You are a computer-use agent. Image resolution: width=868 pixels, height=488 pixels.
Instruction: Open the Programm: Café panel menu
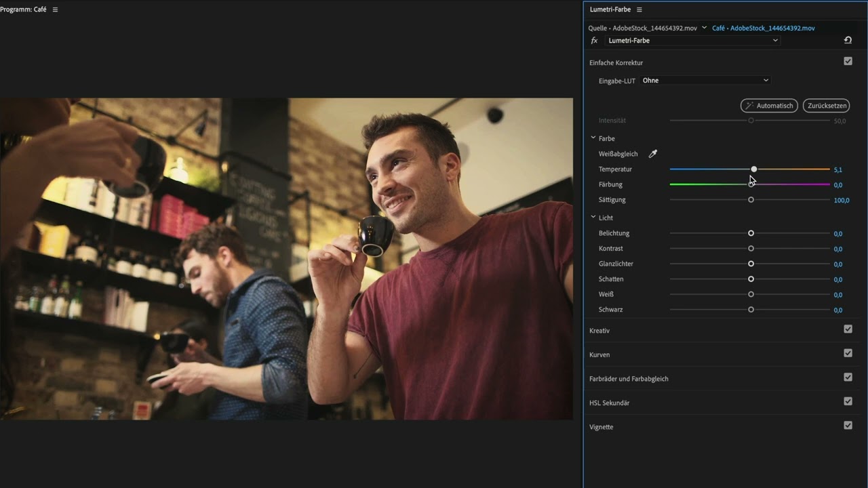pos(56,9)
